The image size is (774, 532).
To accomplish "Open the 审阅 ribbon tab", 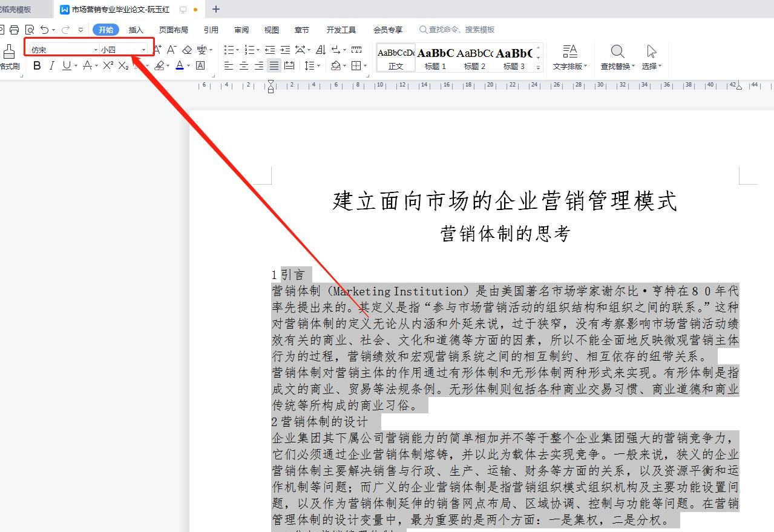I will [240, 28].
